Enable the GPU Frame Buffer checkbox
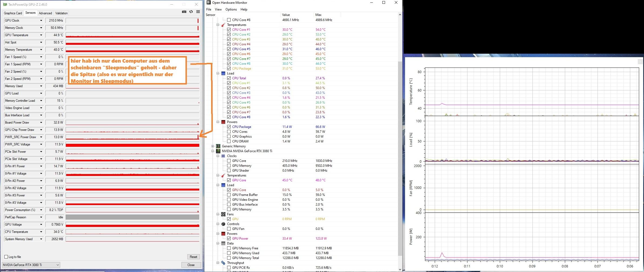 pyautogui.click(x=229, y=195)
